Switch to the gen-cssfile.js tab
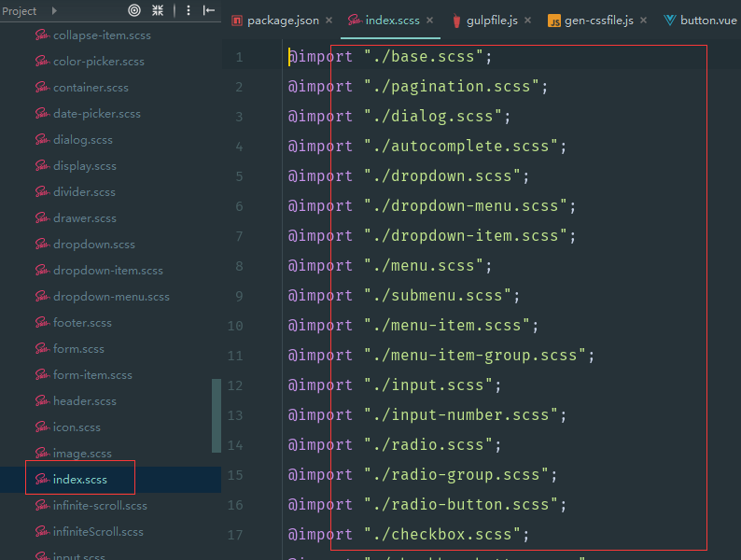This screenshot has height=560, width=741. point(599,21)
